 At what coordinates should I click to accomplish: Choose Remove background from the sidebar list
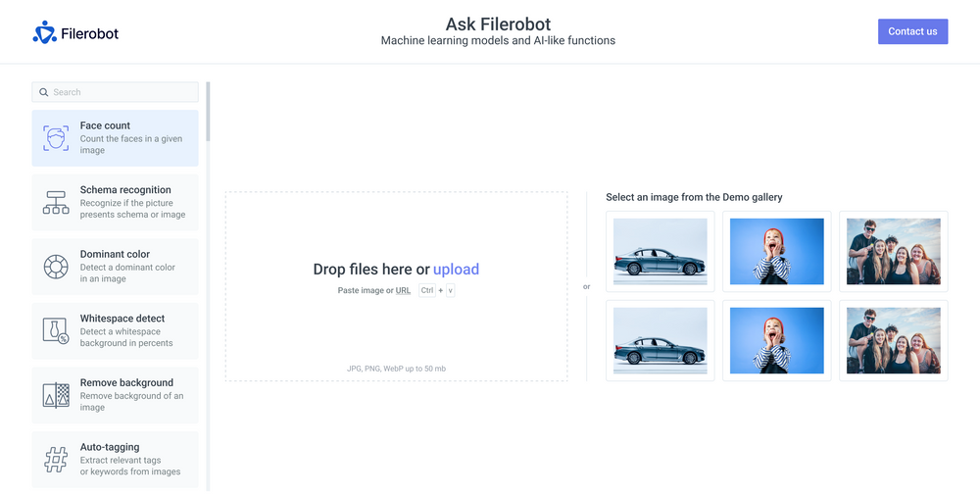point(126,383)
